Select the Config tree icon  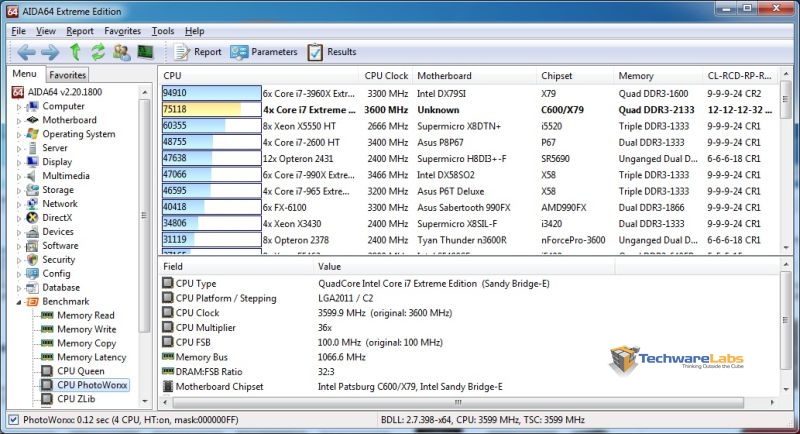[x=32, y=273]
